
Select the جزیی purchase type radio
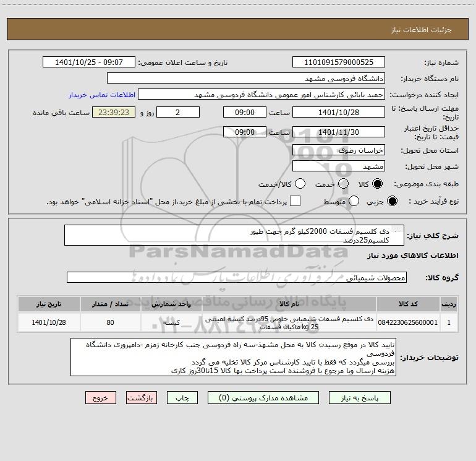pos(392,201)
